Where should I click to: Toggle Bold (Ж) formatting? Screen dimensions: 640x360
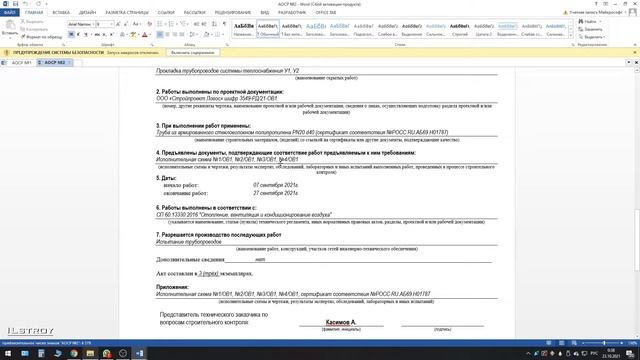tap(71, 35)
